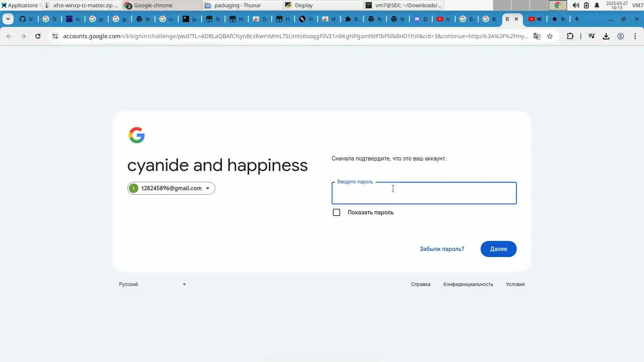Switch to the dark terminal-icon tab labeled Ju
The image size is (644, 362).
[x=190, y=19]
